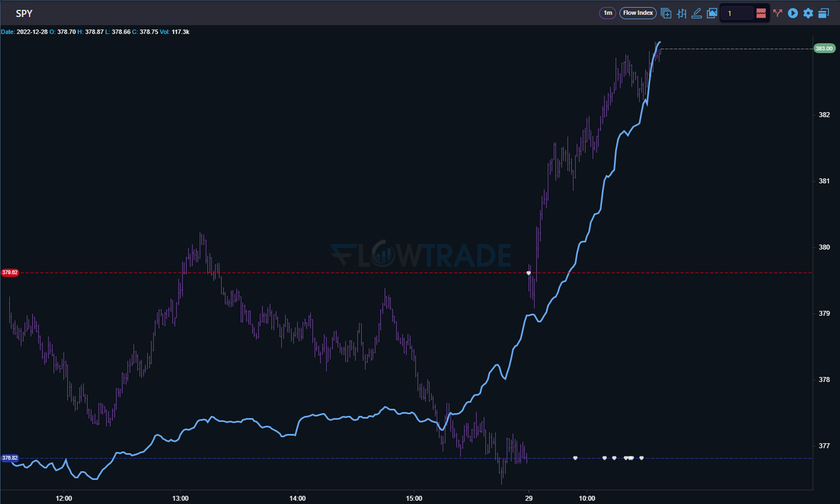This screenshot has width=840, height=504.
Task: Click the chart image snapshot icon
Action: 712,13
